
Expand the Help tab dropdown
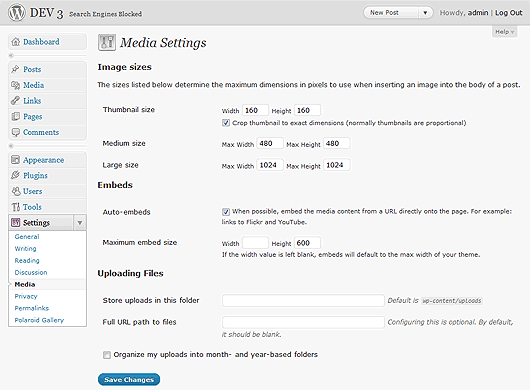point(505,32)
